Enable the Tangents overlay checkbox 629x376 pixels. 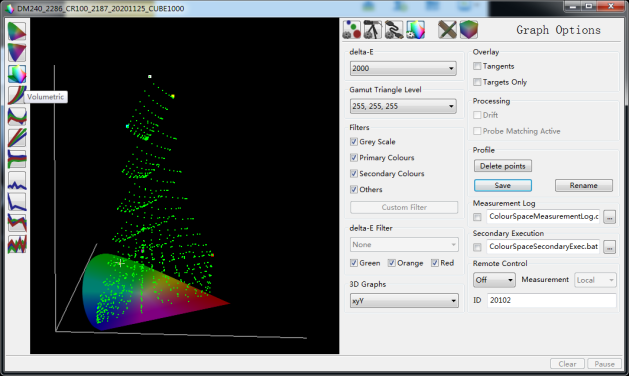click(477, 66)
